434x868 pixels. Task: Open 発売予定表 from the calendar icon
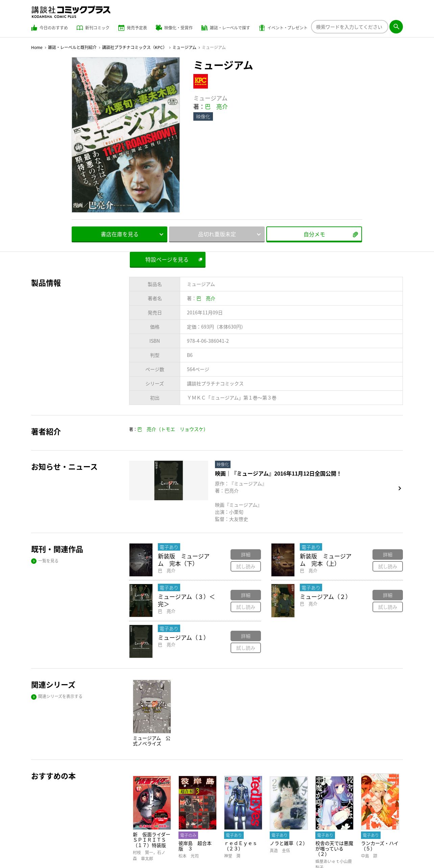[121, 28]
